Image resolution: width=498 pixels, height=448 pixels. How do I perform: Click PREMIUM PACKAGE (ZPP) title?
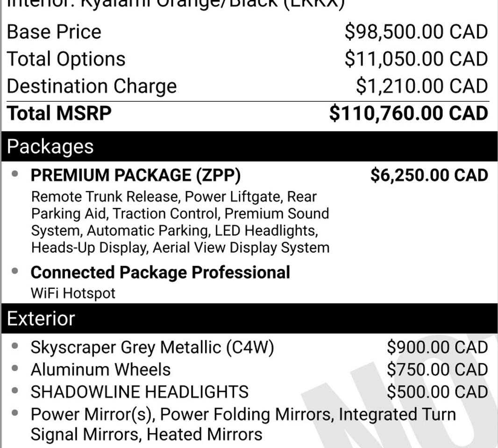tap(136, 175)
